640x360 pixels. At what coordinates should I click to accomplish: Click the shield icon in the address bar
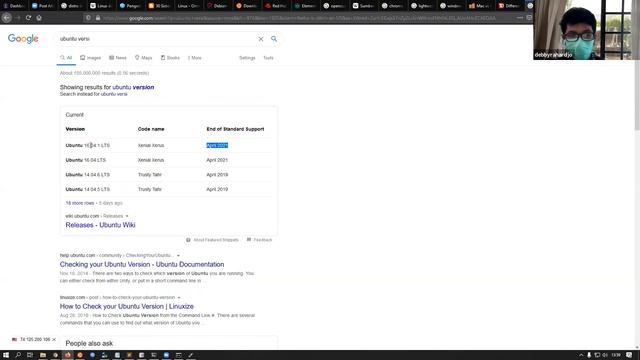(88, 18)
